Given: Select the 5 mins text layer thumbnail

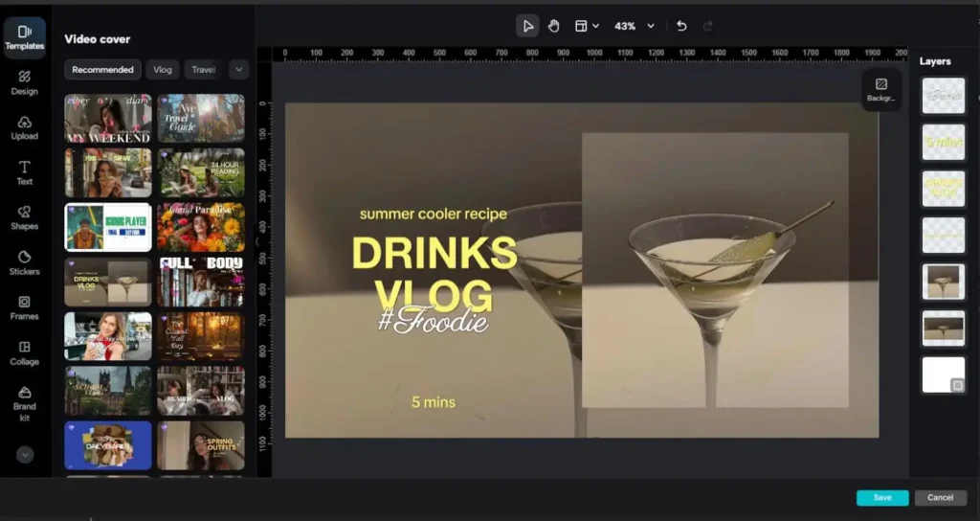Looking at the screenshot, I should [943, 142].
